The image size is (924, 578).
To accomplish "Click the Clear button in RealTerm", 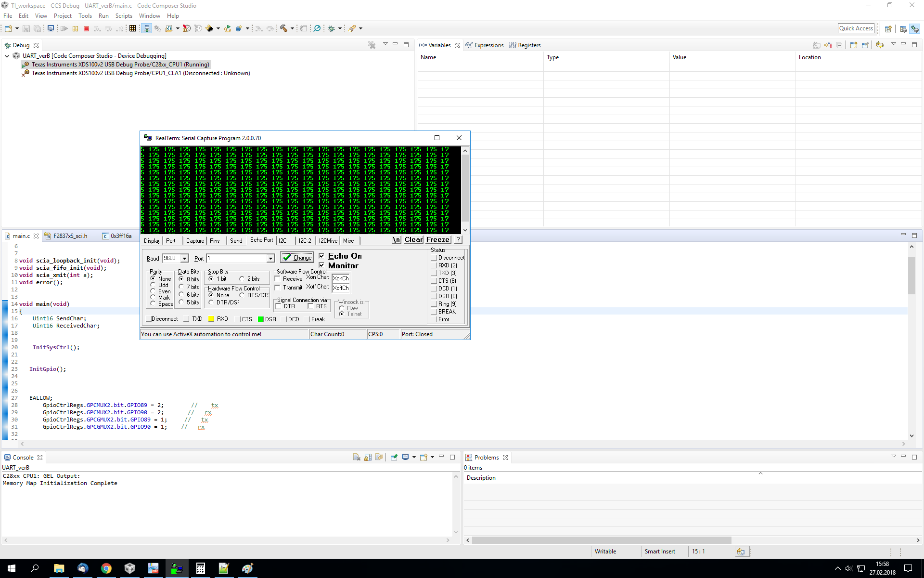I will pos(413,239).
